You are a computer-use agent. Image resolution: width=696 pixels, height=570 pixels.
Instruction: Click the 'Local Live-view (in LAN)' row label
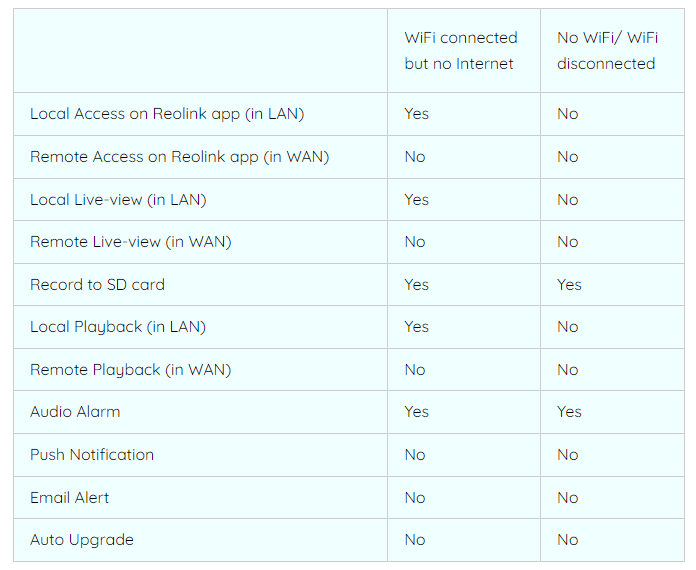pos(118,200)
